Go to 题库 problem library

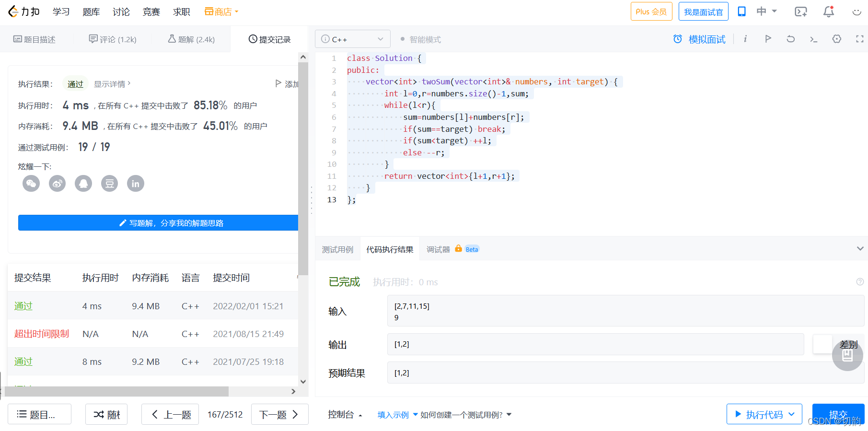(x=91, y=12)
